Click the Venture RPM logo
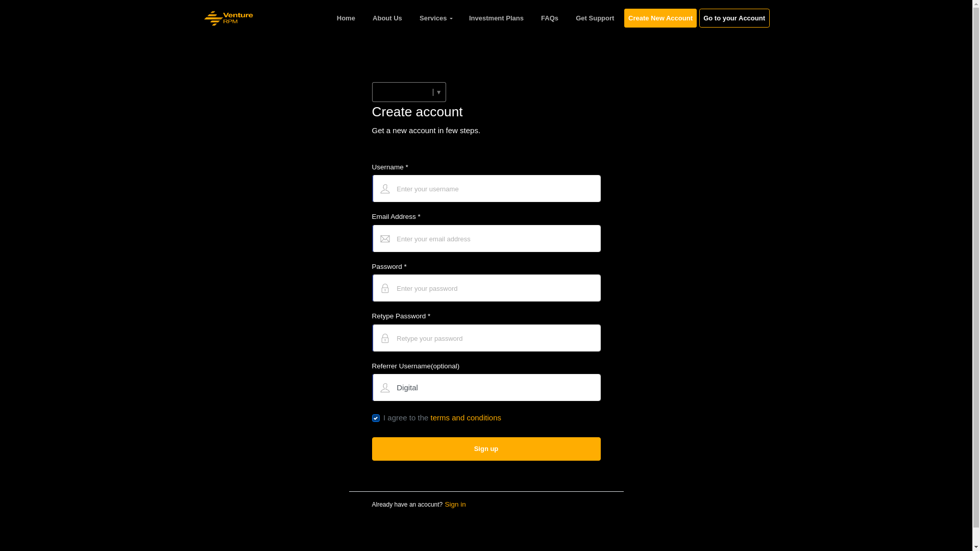 229,18
